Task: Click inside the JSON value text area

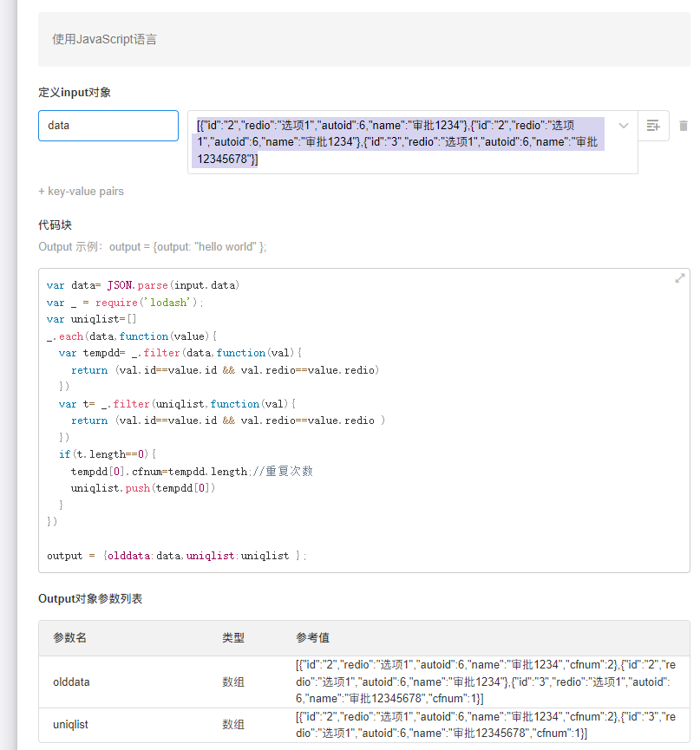Action: pos(399,142)
